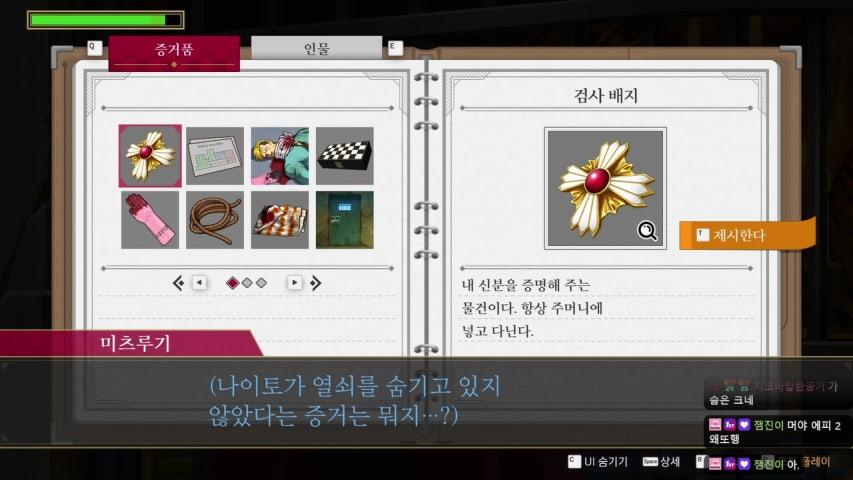853x480 pixels.
Task: Click the 미츠루기 speaker name label
Action: tap(135, 343)
